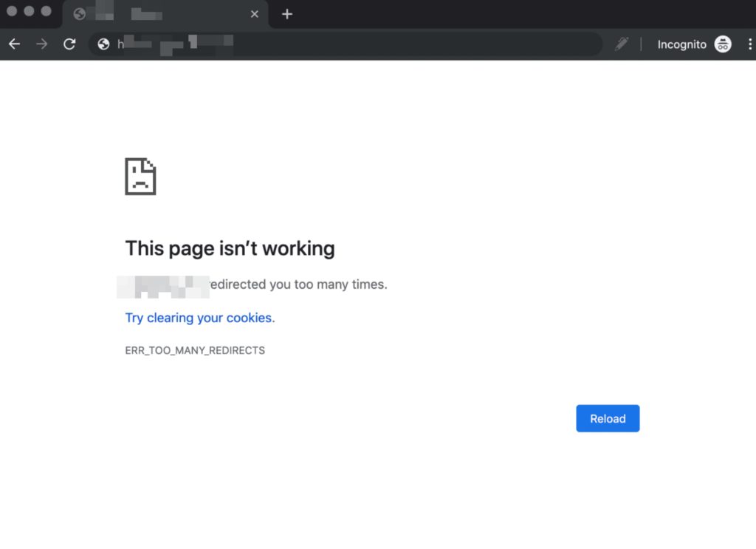
Task: Click the pencil icon beside the address bar
Action: [x=622, y=44]
